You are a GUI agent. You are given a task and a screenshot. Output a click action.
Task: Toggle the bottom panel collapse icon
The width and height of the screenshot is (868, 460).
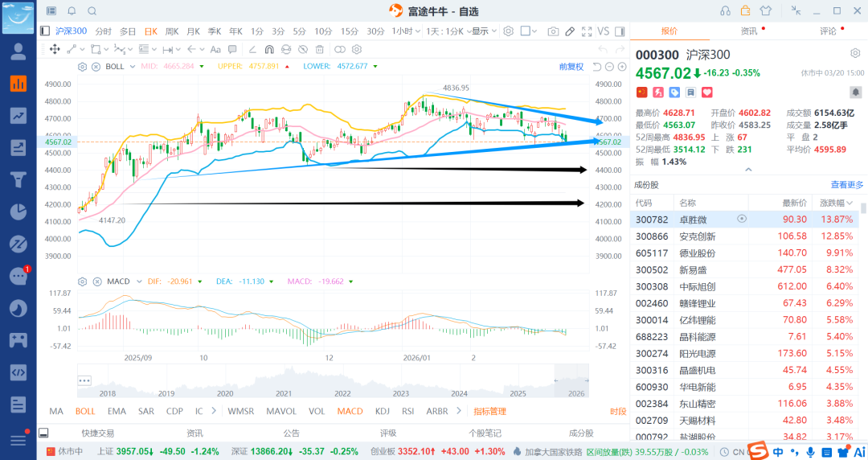tap(43, 433)
